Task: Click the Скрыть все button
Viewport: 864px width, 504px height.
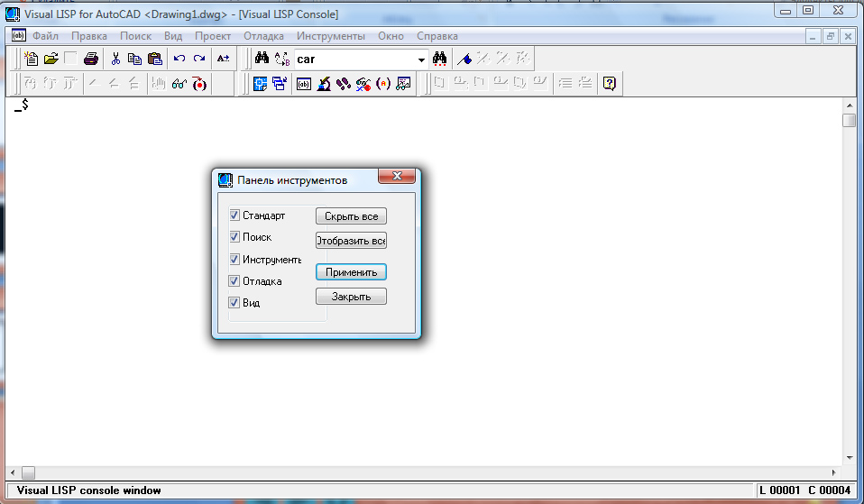Action: point(351,216)
